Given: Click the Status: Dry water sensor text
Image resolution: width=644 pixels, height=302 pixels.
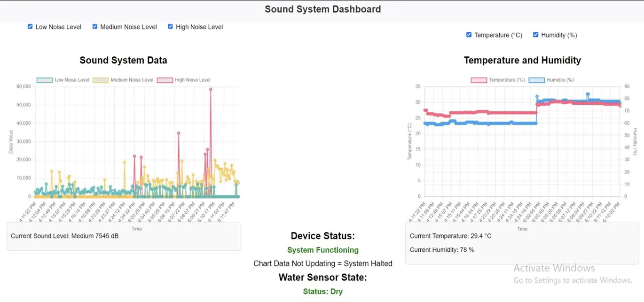Looking at the screenshot, I should pos(323,291).
